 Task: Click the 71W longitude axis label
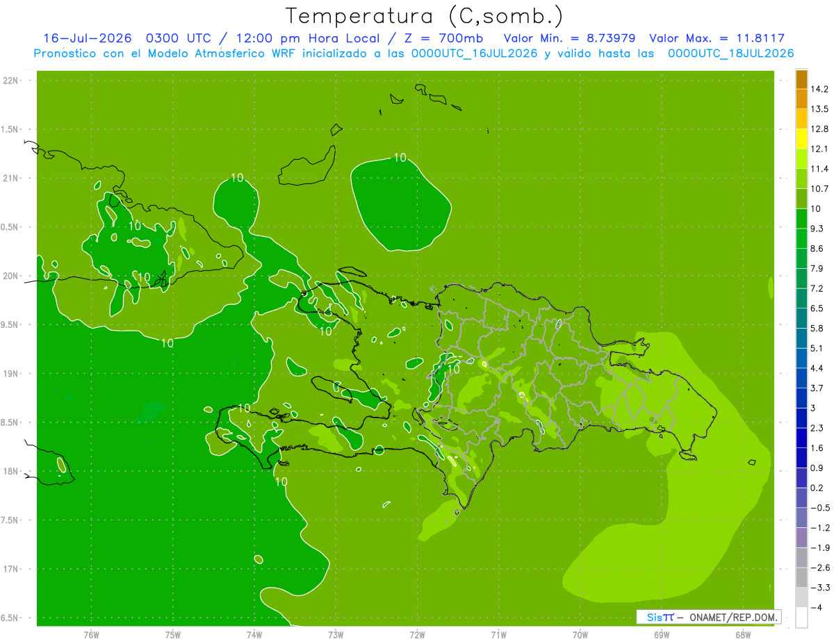[498, 634]
